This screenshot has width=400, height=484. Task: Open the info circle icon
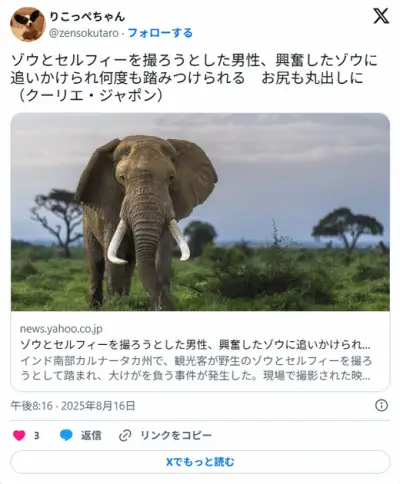(x=381, y=405)
